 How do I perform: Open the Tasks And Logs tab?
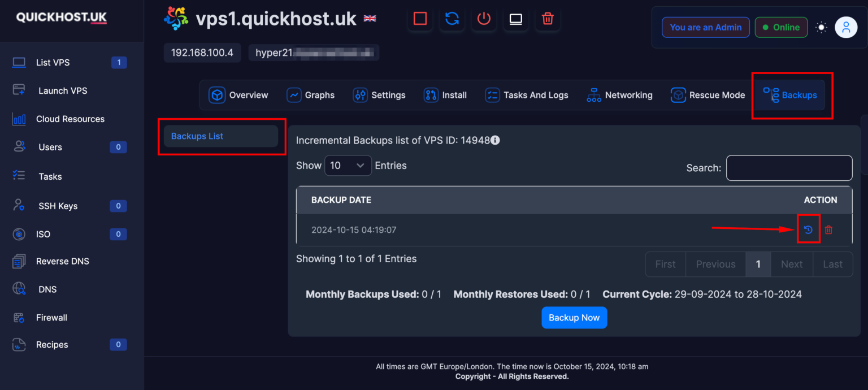click(x=527, y=95)
